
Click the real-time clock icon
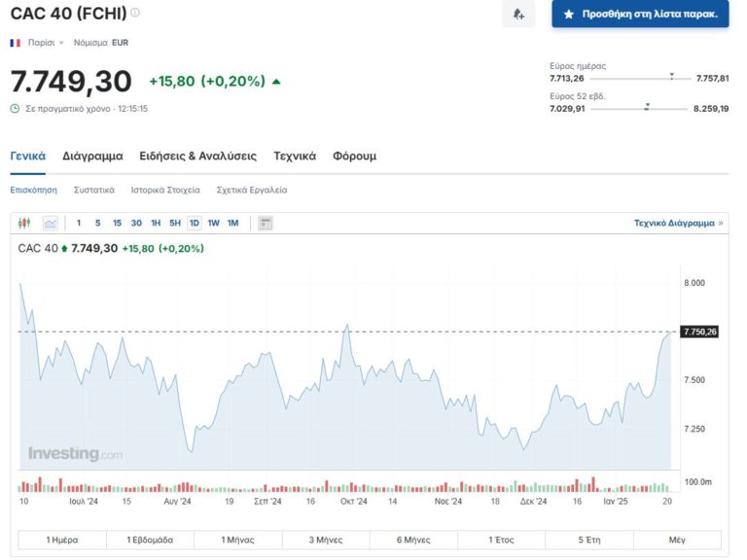click(15, 109)
